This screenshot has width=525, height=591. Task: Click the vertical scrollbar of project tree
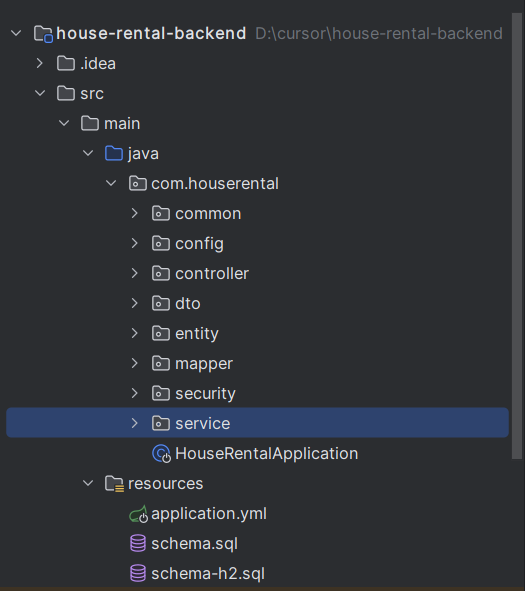(x=517, y=237)
